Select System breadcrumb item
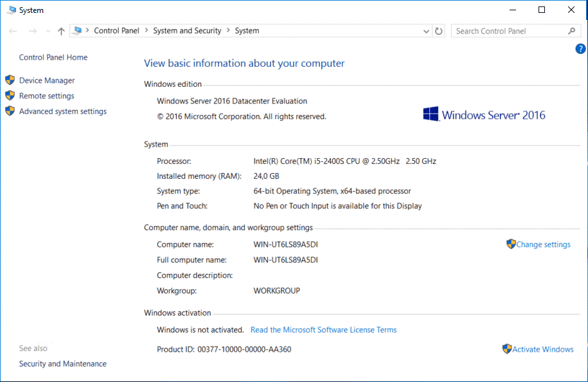 click(247, 31)
